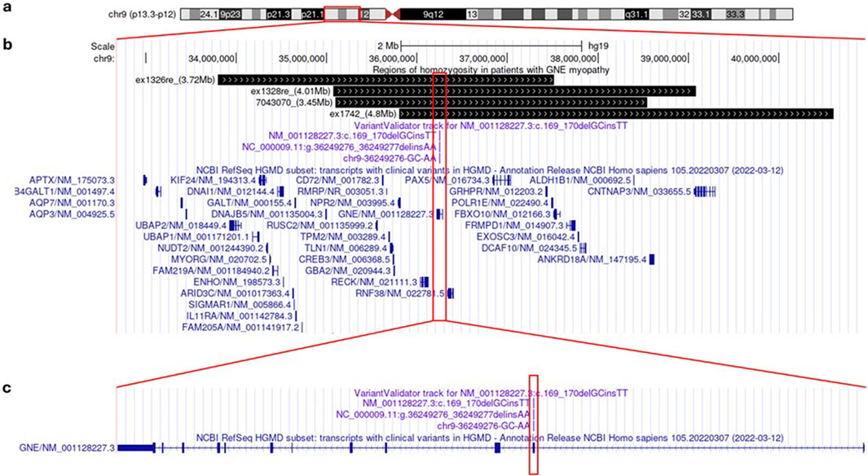The height and width of the screenshot is (476, 868).
Task: Click the UBAP2/NM_018449.4 gene label
Action: (x=181, y=225)
